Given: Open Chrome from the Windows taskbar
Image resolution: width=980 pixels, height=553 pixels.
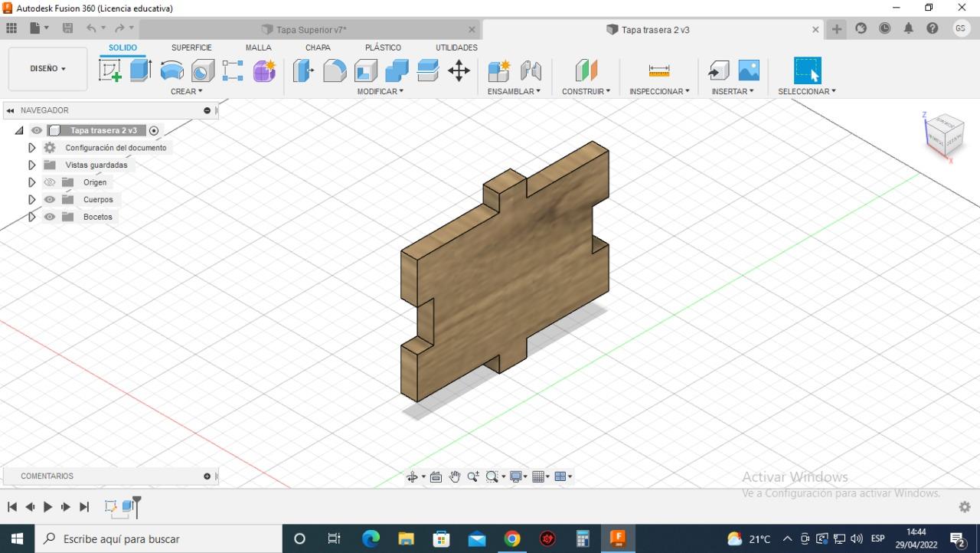Looking at the screenshot, I should click(x=511, y=538).
